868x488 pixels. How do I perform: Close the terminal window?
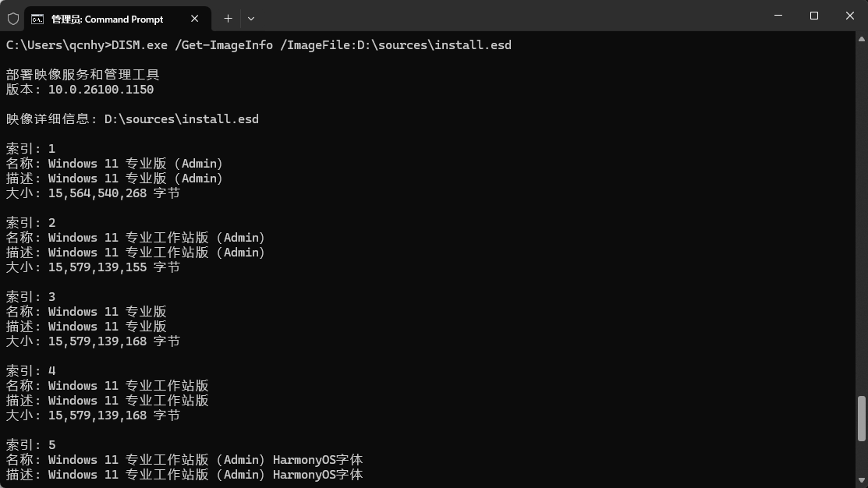pyautogui.click(x=850, y=16)
